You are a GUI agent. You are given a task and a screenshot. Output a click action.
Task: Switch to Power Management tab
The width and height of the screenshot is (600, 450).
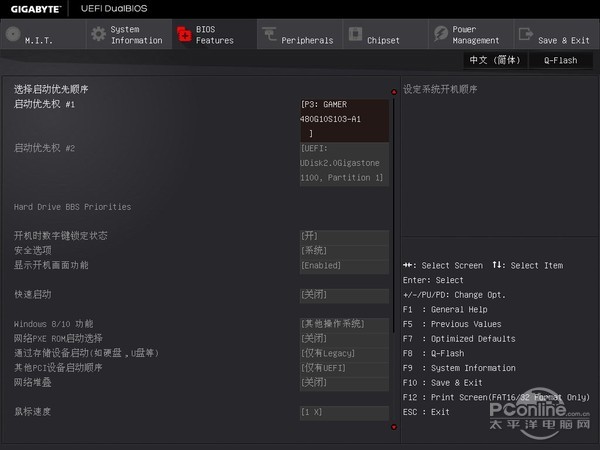pyautogui.click(x=471, y=34)
